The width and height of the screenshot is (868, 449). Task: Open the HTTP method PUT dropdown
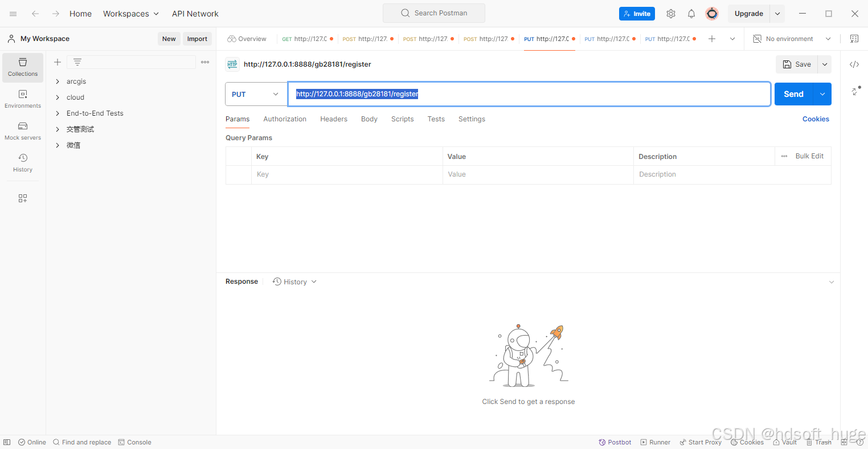pos(256,94)
